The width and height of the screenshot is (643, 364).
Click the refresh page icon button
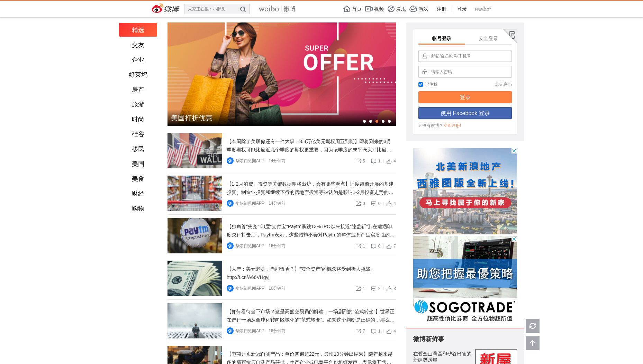533,326
